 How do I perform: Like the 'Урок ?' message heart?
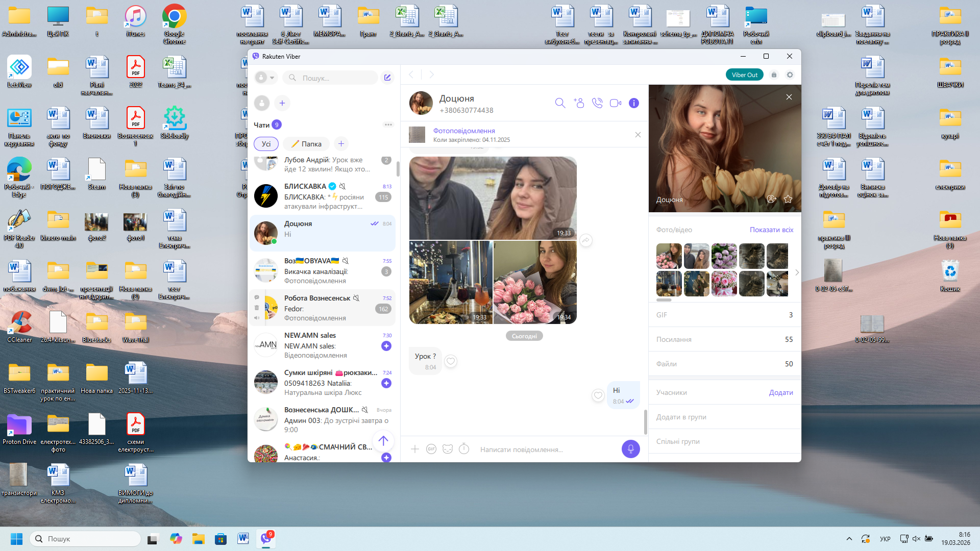tap(451, 361)
